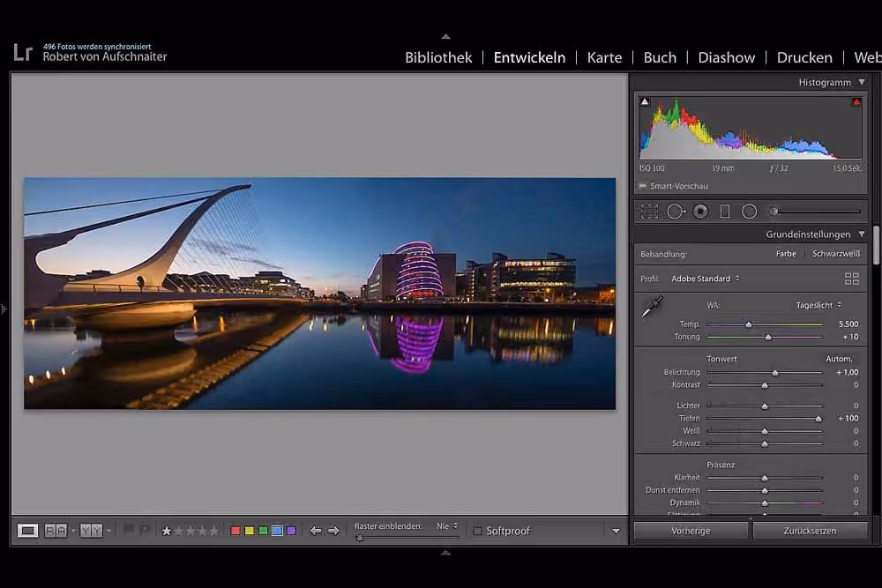882x588 pixels.
Task: Click the Lr Lightroom logo
Action: coord(23,53)
